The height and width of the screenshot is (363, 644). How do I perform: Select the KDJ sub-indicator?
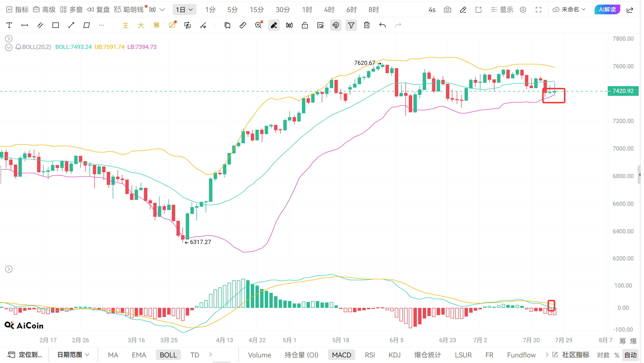click(x=395, y=355)
